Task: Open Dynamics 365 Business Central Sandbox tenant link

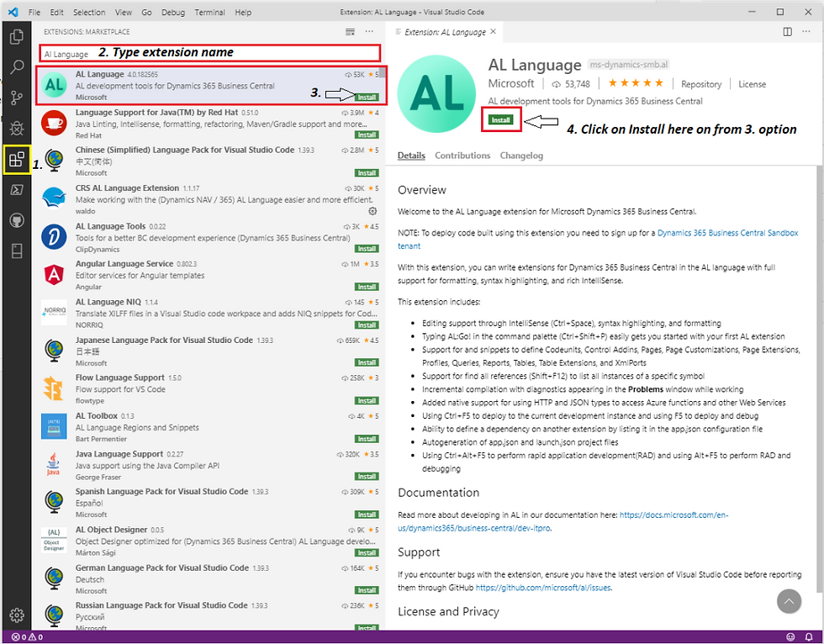Action: pyautogui.click(x=728, y=233)
